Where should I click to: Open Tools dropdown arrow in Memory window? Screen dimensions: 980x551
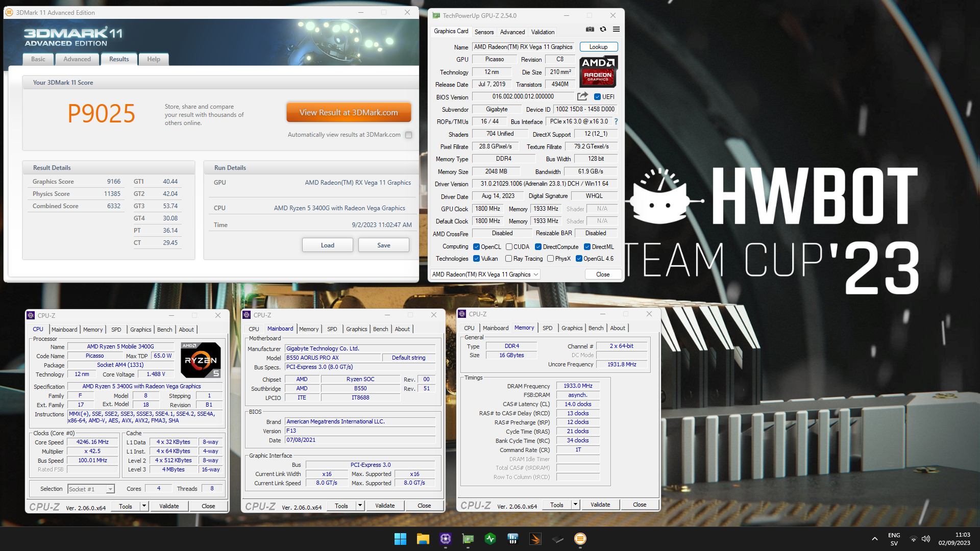[x=576, y=505]
